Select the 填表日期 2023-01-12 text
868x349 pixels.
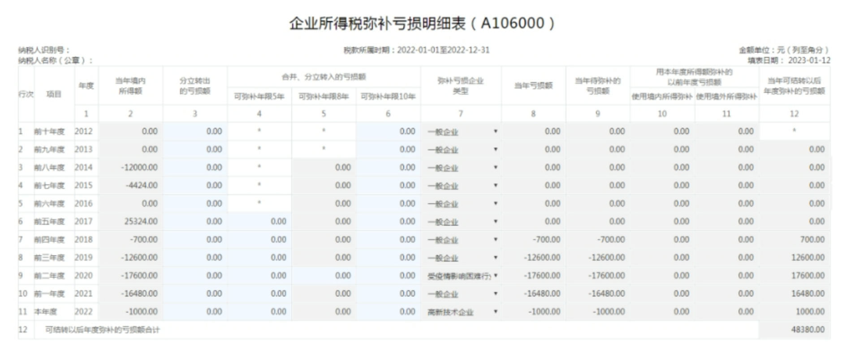click(x=789, y=61)
